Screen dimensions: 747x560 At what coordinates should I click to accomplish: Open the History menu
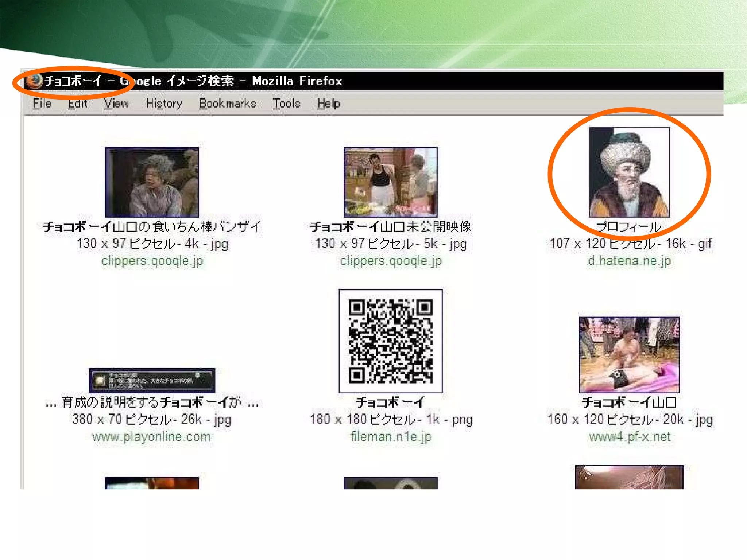(x=164, y=104)
